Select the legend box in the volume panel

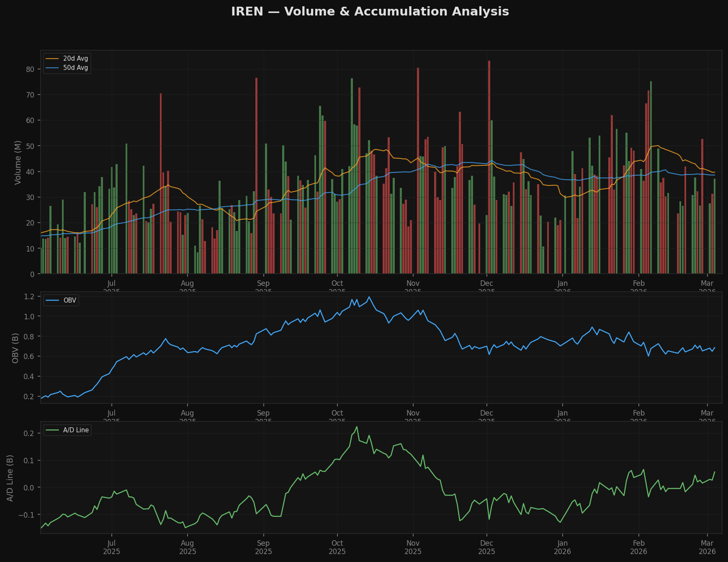67,63
